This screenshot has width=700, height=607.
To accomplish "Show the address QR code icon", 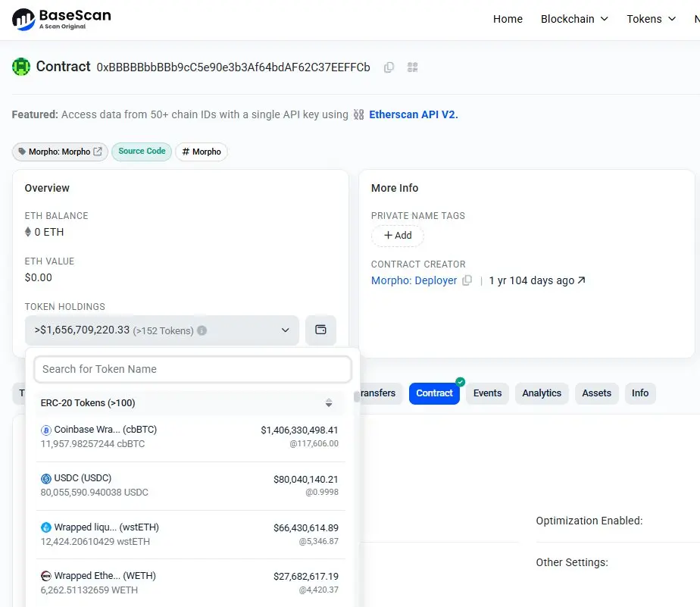I will tap(412, 67).
